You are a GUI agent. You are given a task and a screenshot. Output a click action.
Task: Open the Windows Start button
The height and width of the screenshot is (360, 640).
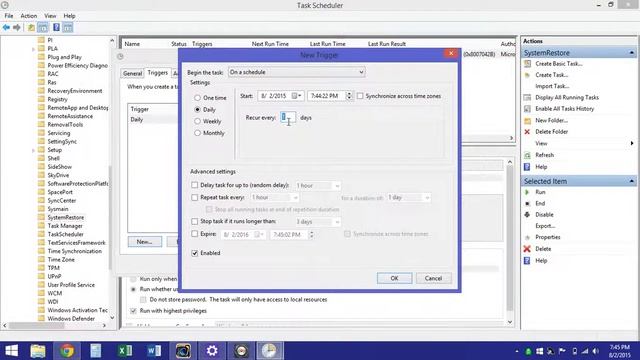point(11,351)
